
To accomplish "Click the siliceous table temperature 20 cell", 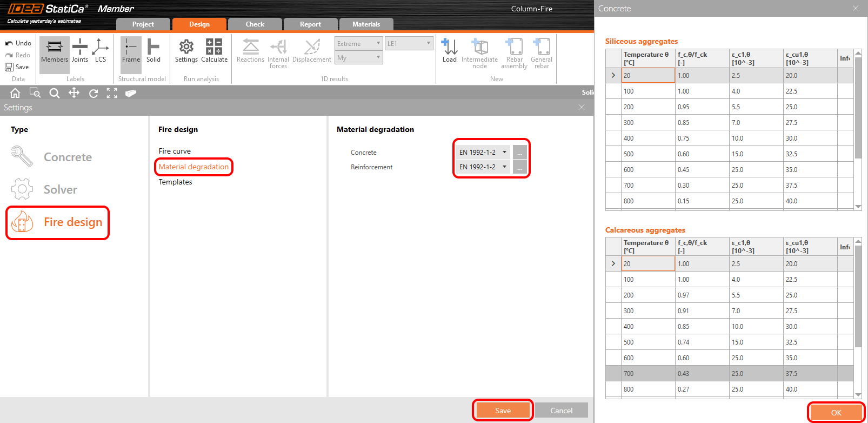I will [x=647, y=76].
